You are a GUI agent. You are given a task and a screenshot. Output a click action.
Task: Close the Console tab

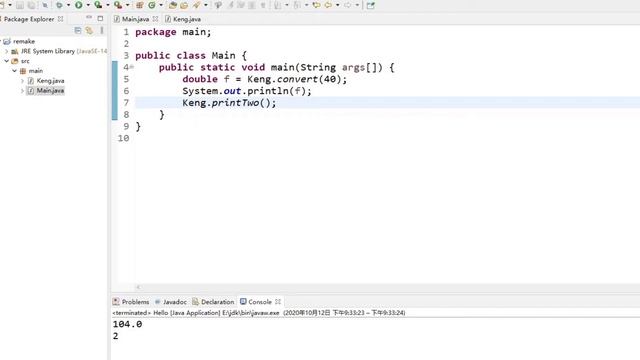point(278,302)
